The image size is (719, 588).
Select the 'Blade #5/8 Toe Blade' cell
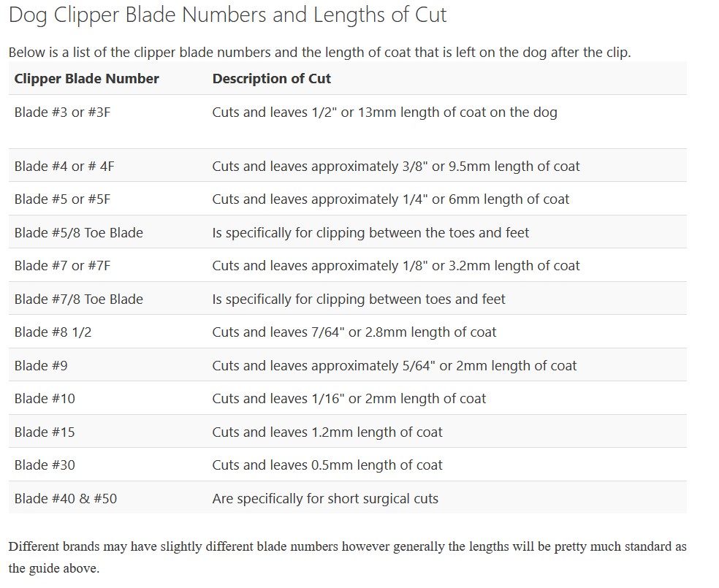coord(78,232)
